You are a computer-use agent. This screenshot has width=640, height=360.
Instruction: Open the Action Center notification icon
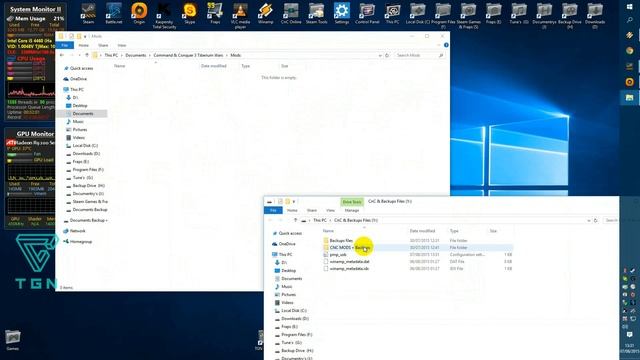629,334
